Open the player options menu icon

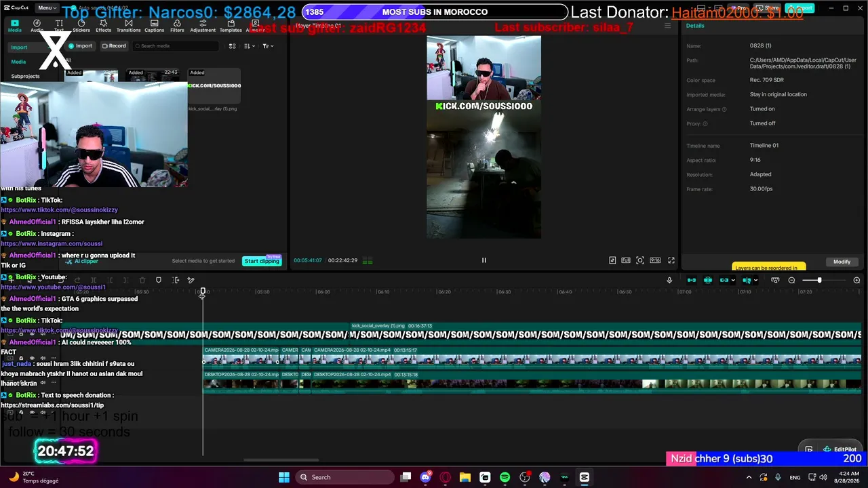tap(667, 26)
